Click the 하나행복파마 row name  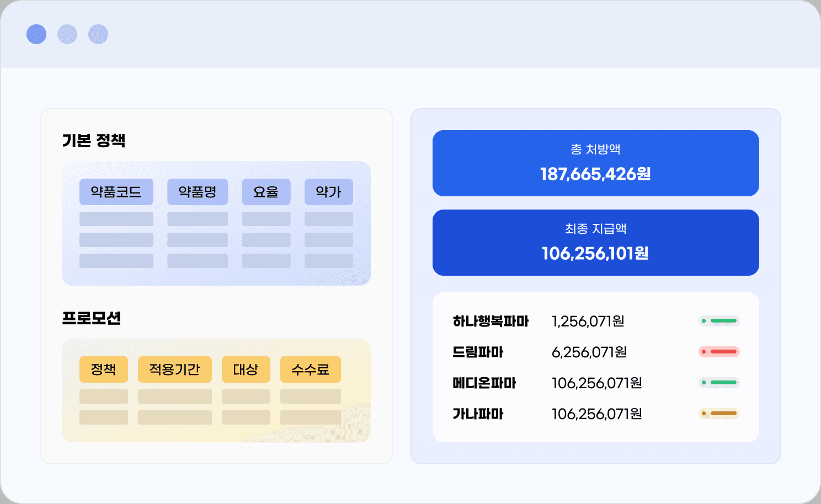coord(491,321)
